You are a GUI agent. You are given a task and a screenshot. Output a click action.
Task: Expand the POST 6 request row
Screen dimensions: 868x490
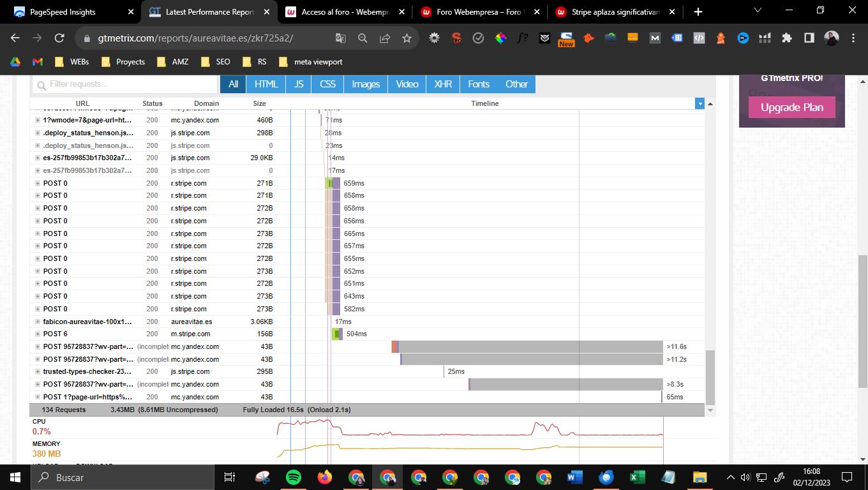[38, 334]
